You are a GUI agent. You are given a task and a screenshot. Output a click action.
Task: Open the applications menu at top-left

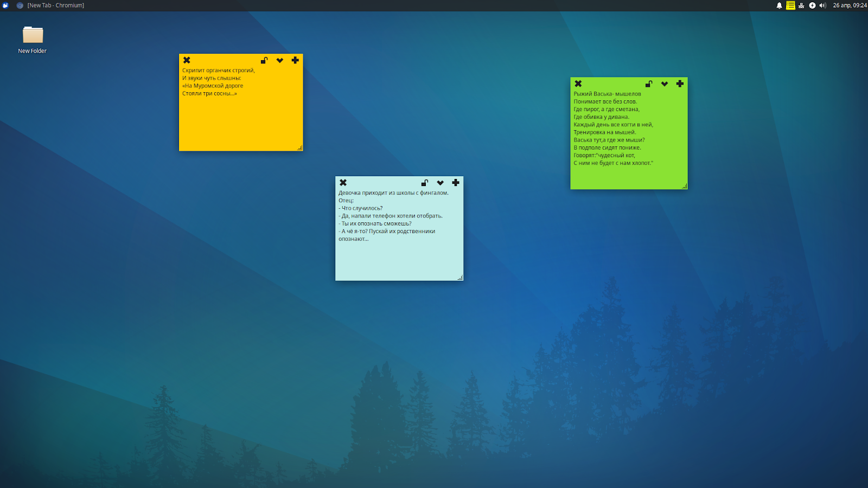(x=5, y=5)
